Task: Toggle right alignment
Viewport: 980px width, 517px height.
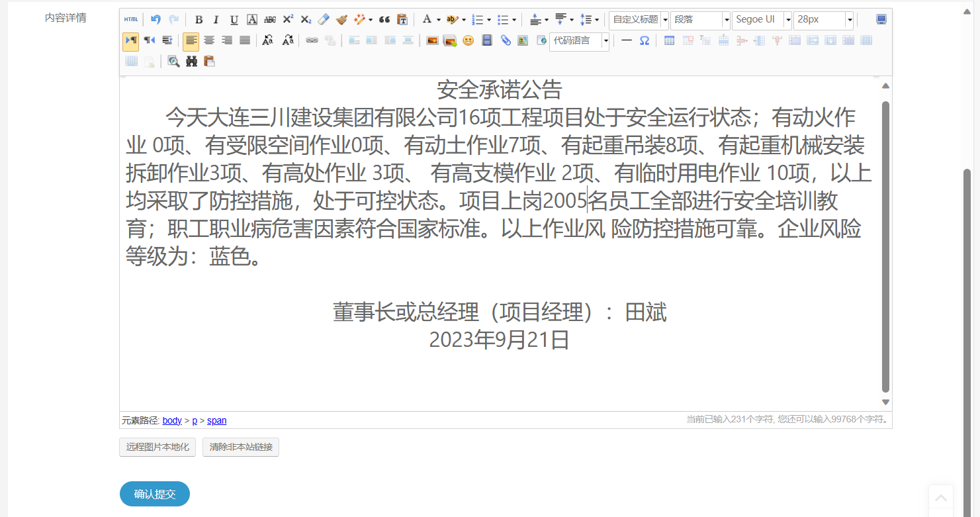Action: pos(227,41)
